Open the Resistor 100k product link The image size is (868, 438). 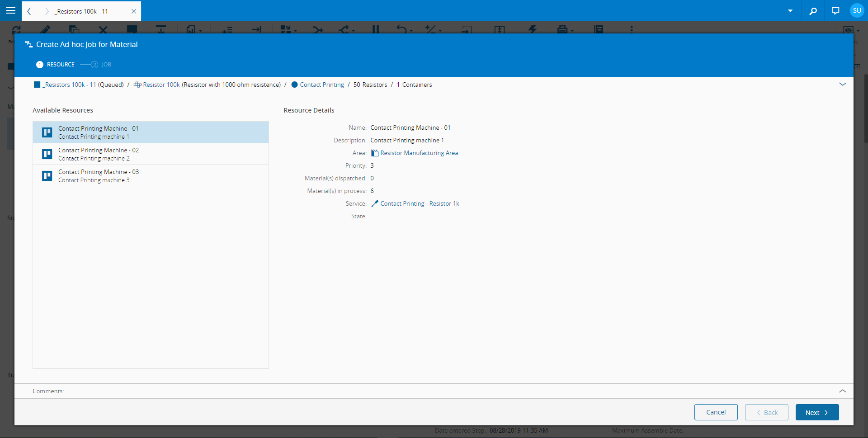pyautogui.click(x=161, y=85)
